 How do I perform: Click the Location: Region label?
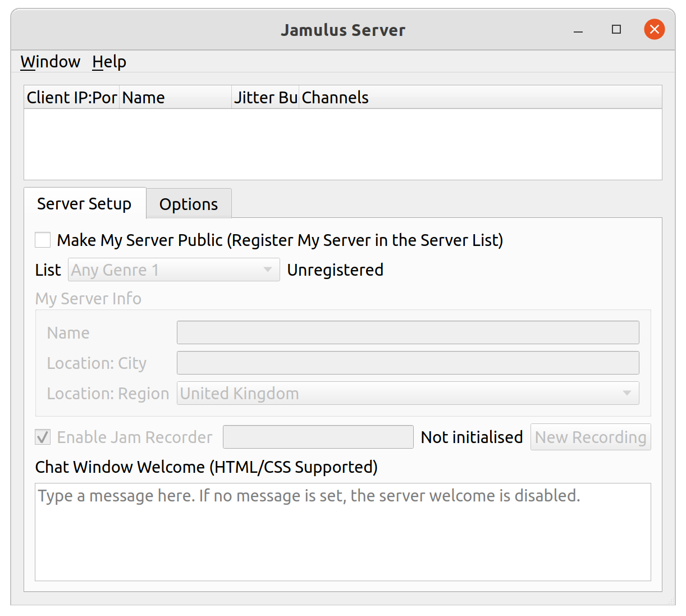click(108, 394)
